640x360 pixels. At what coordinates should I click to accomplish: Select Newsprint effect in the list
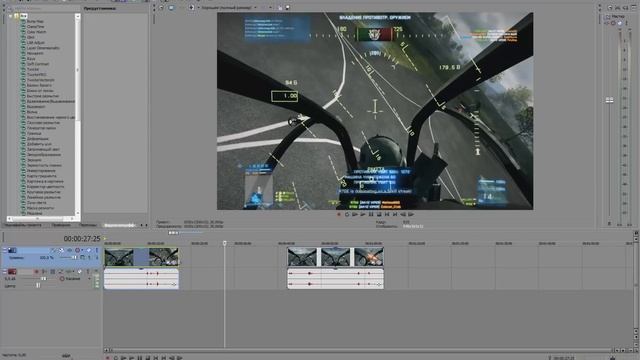pyautogui.click(x=35, y=53)
